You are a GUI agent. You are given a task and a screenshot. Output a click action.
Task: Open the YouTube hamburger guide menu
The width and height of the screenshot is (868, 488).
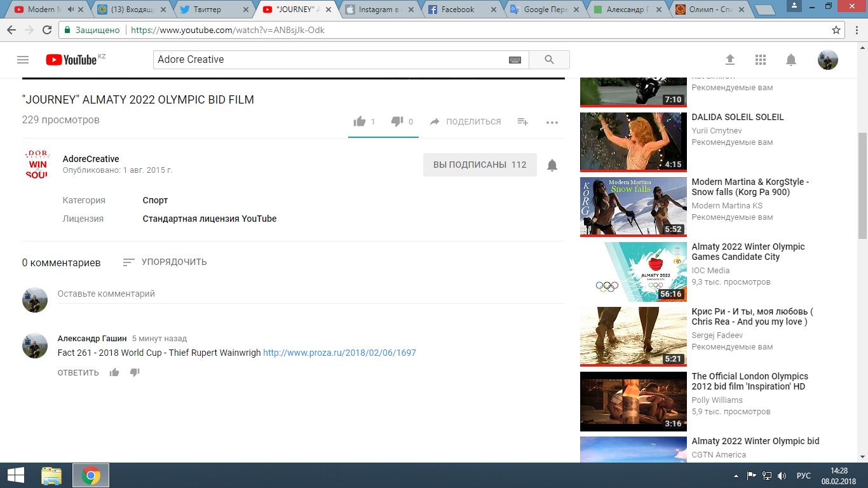23,60
